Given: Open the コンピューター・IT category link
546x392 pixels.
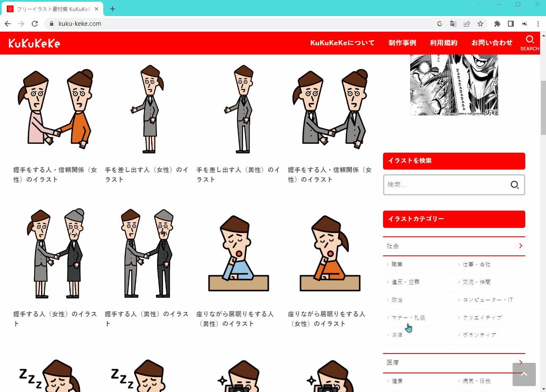Looking at the screenshot, I should 488,300.
